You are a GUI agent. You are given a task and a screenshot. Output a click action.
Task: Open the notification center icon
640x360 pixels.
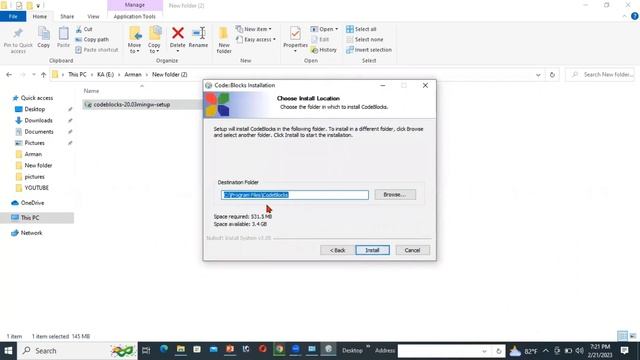624,351
